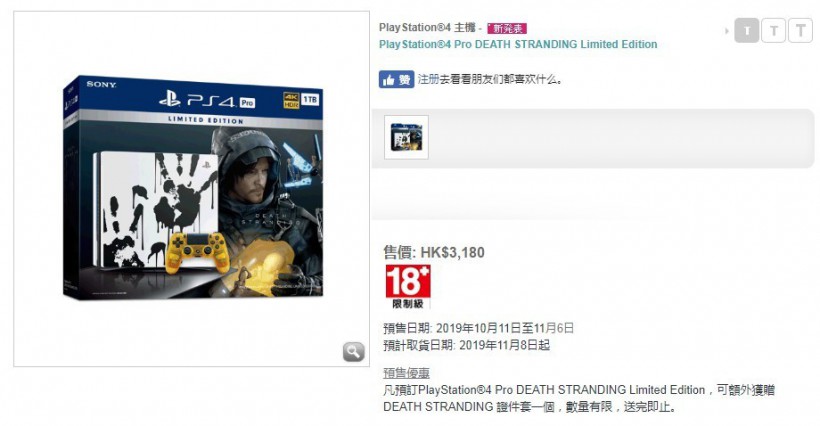Click the Facebook Like thumbs-up button
This screenshot has height=426, width=820.
coord(396,79)
